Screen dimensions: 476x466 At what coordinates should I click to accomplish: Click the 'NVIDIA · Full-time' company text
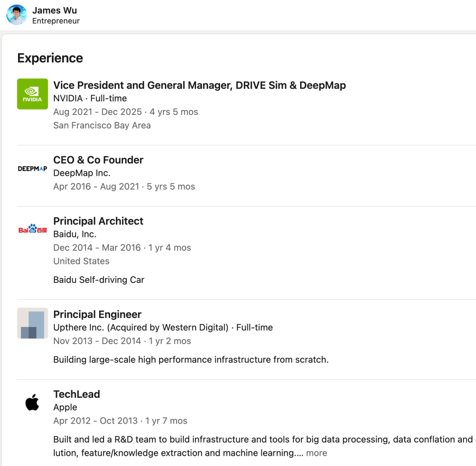[x=90, y=98]
